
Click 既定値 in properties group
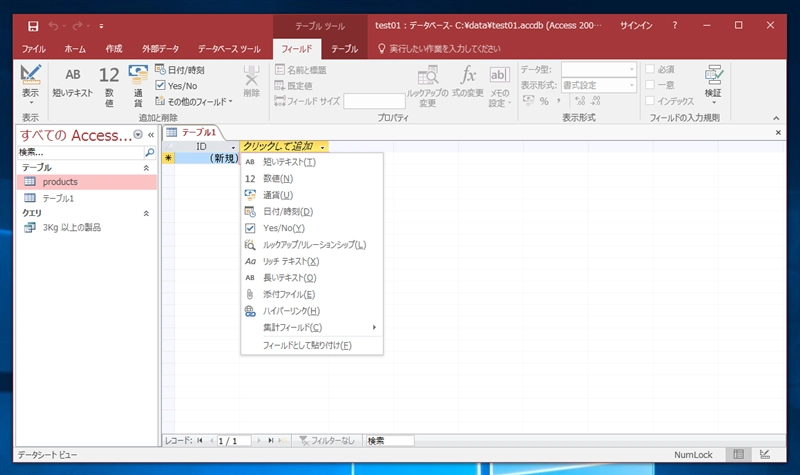293,86
